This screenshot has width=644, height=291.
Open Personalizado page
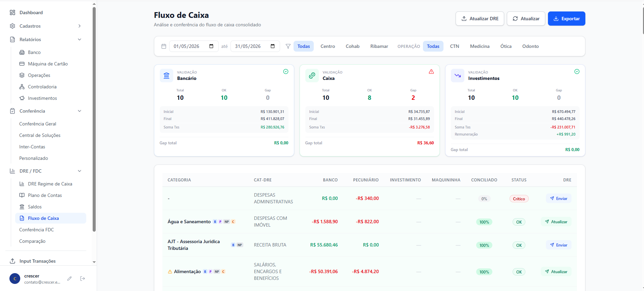coord(34,158)
